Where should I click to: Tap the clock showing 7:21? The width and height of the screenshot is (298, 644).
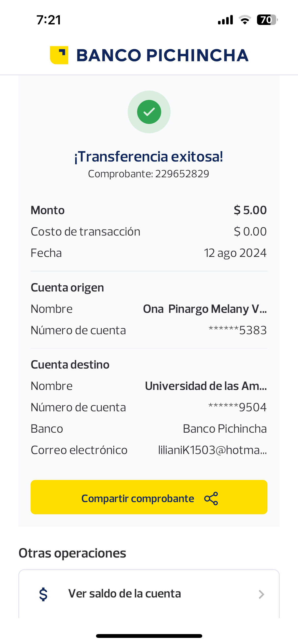pyautogui.click(x=49, y=20)
